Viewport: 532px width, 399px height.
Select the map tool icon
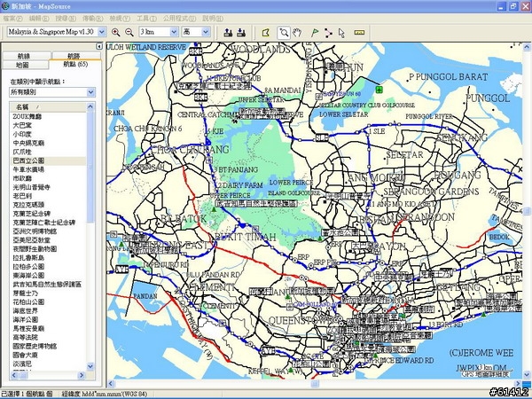pyautogui.click(x=266, y=33)
